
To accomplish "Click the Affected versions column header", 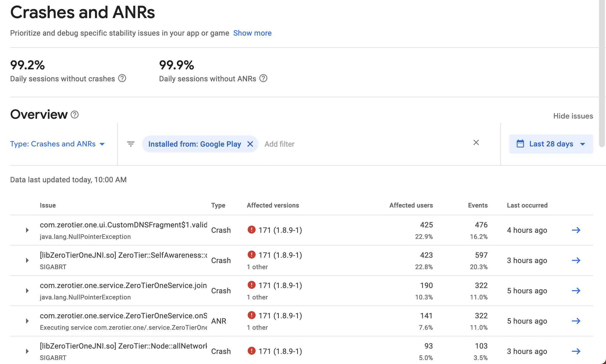I will click(x=273, y=205).
